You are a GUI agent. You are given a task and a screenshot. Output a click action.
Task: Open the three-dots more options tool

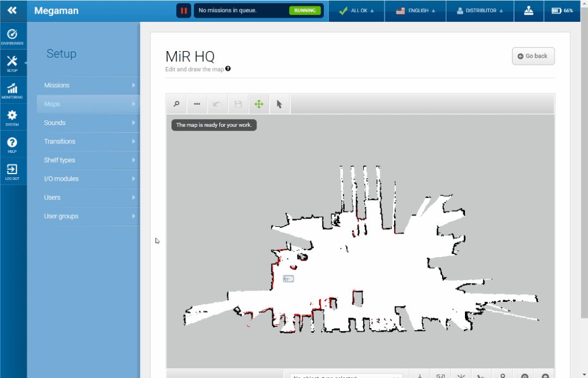pos(197,104)
